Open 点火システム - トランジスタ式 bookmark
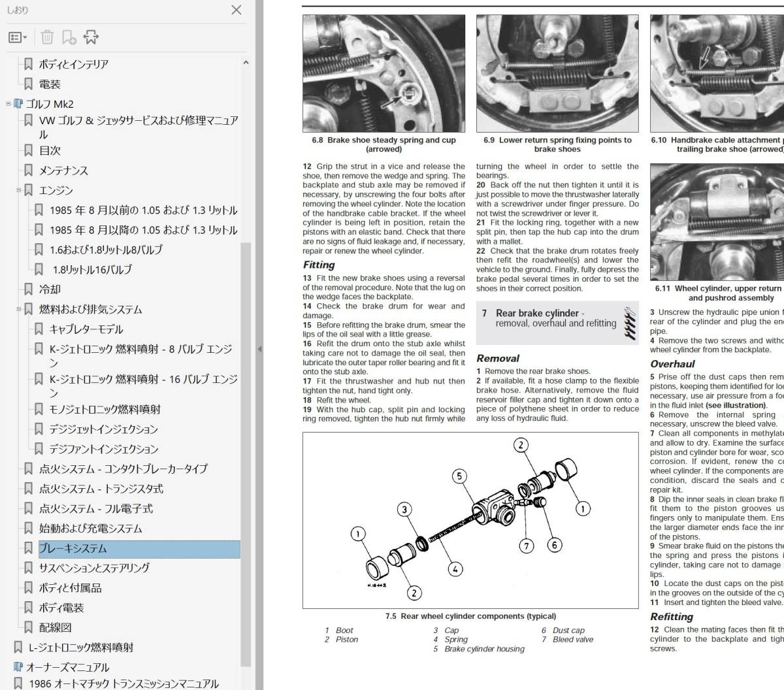Image resolution: width=784 pixels, height=690 pixels. coord(101,489)
